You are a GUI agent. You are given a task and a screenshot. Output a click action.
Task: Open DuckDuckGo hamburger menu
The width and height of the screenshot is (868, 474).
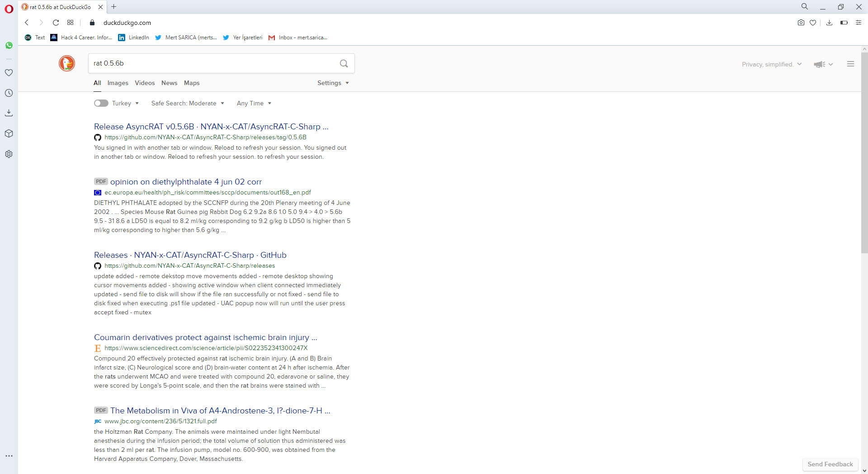click(x=850, y=64)
